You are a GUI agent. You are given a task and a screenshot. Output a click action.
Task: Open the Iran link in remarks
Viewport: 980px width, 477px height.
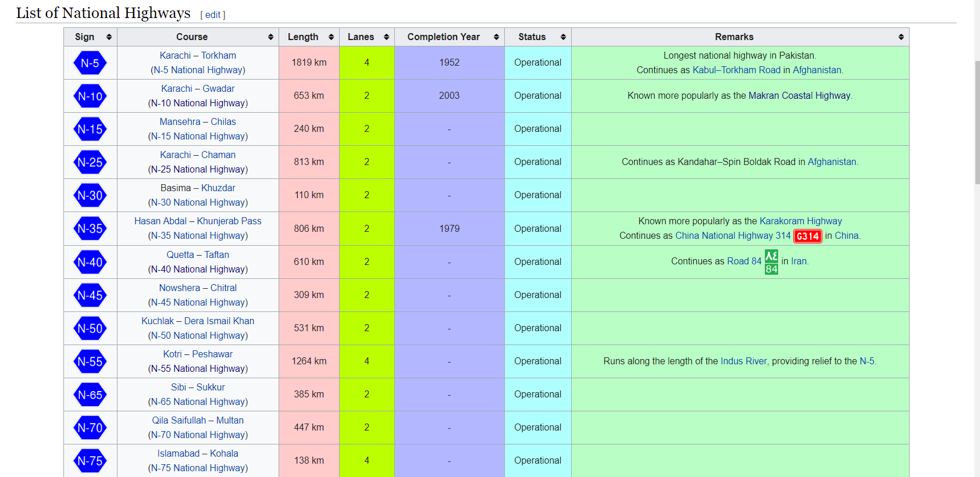[799, 261]
